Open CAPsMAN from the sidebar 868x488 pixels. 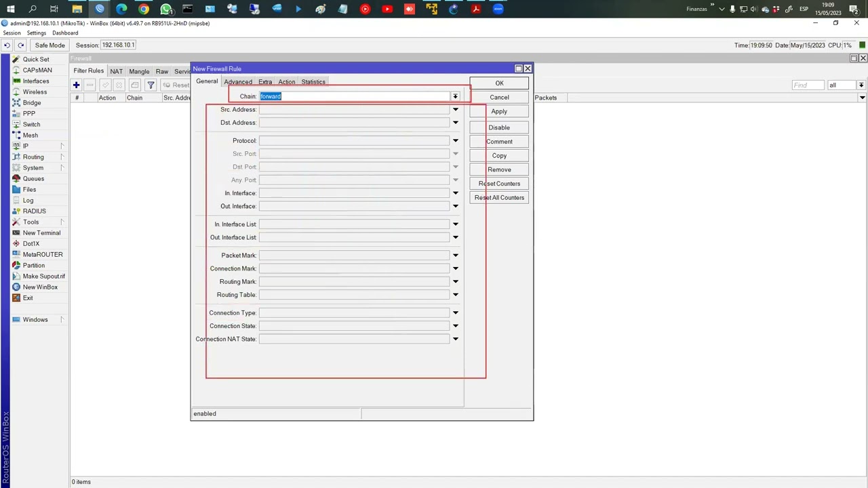(37, 70)
